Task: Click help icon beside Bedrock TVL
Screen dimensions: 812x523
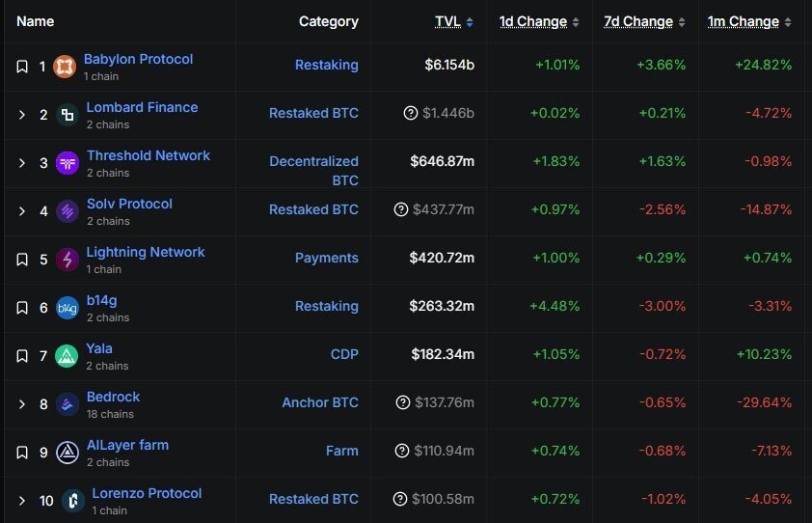Action: (403, 403)
